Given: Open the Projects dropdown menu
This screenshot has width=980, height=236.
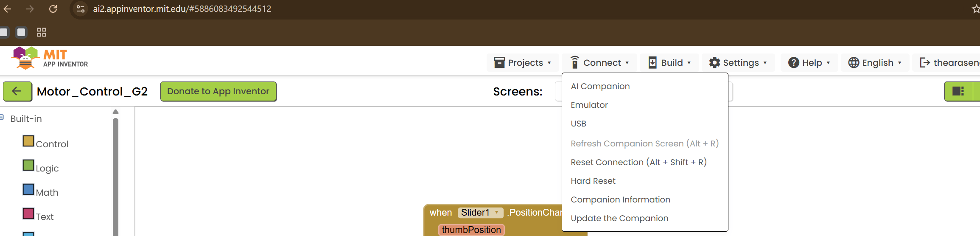Looking at the screenshot, I should (523, 63).
